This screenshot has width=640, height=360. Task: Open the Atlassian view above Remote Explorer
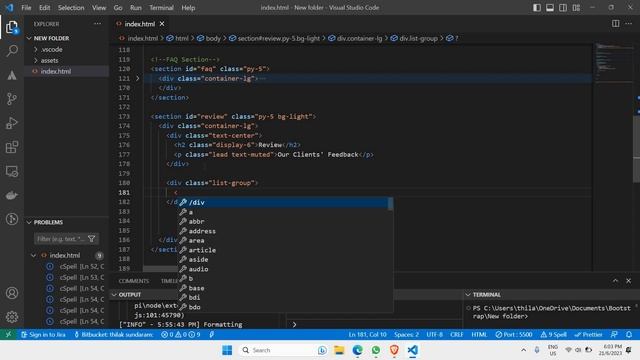pyautogui.click(x=12, y=75)
